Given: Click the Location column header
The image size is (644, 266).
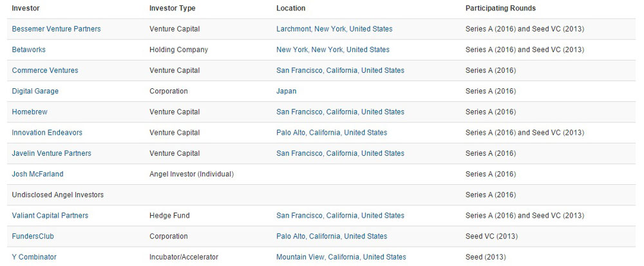Looking at the screenshot, I should point(291,8).
